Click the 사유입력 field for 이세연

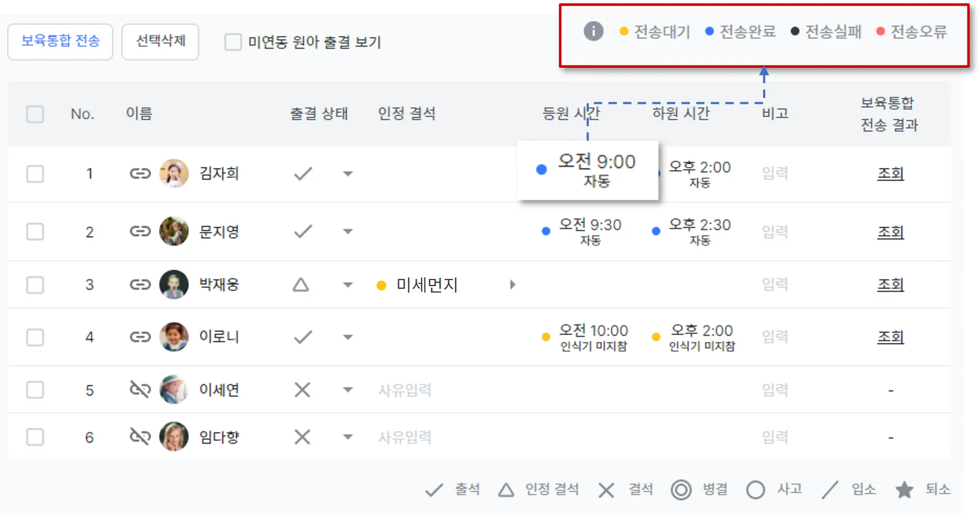coord(405,390)
